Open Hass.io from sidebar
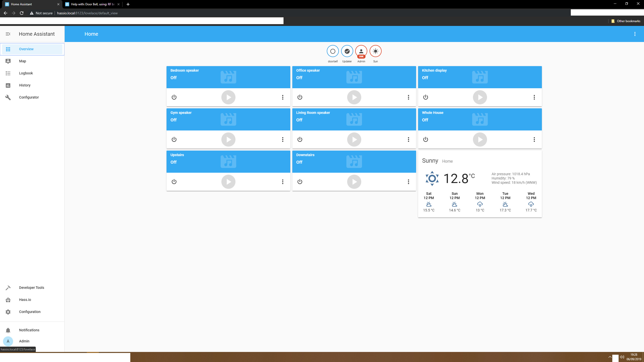644x362 pixels. coord(25,300)
